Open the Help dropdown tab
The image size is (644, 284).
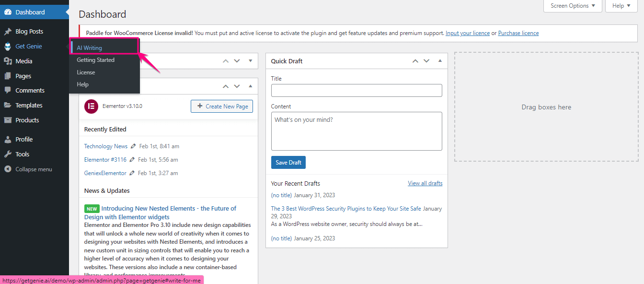(x=621, y=6)
